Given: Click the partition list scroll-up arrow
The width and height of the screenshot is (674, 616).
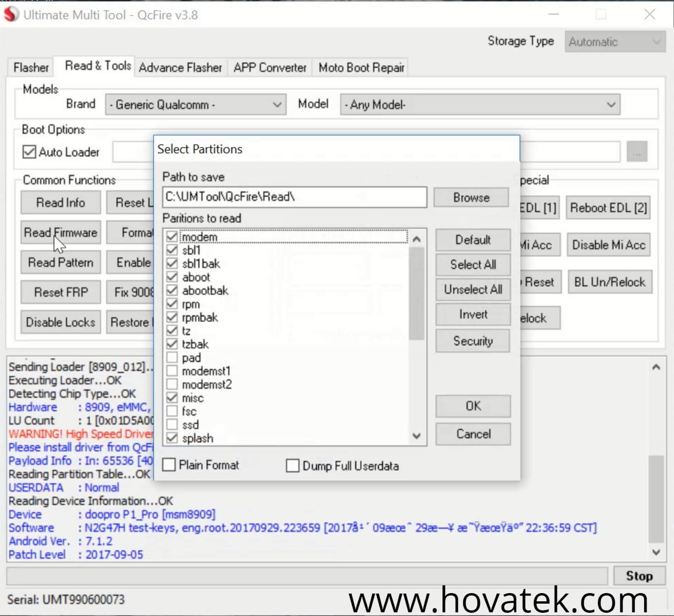Looking at the screenshot, I should pyautogui.click(x=416, y=239).
